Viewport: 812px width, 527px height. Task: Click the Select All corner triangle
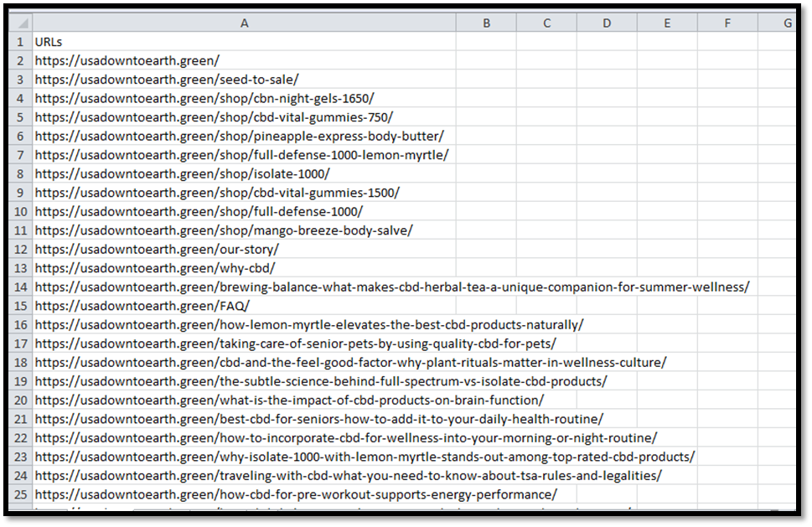(20, 23)
